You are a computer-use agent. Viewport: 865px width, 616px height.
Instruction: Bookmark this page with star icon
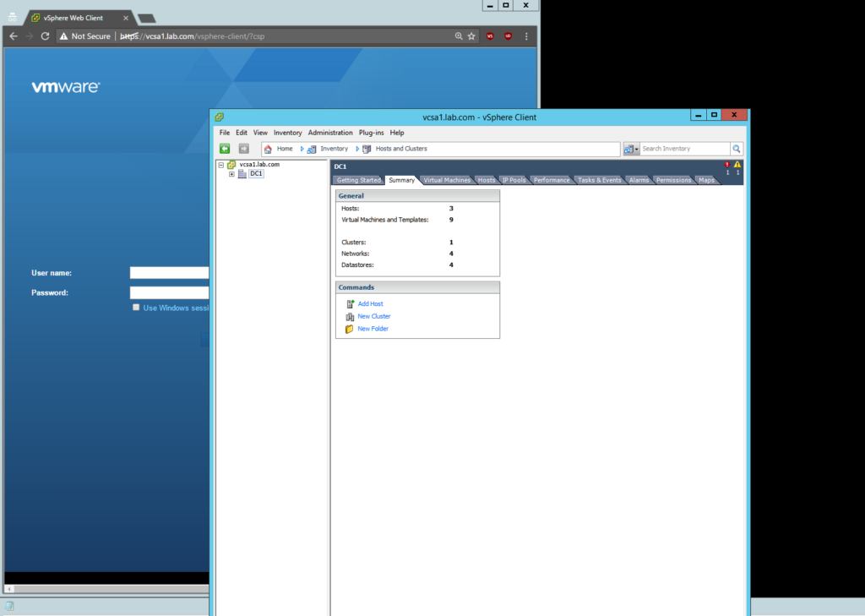coord(472,36)
